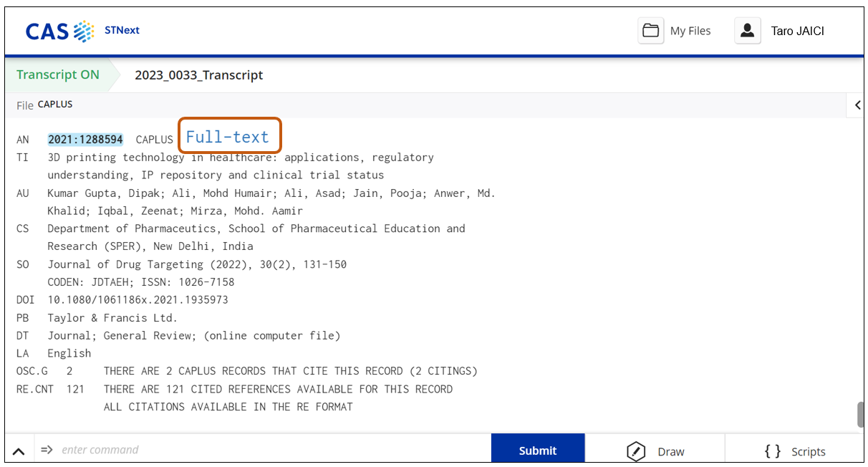Click the Department of Pharmaceutics affiliation line
The height and width of the screenshot is (467, 868).
(x=256, y=228)
